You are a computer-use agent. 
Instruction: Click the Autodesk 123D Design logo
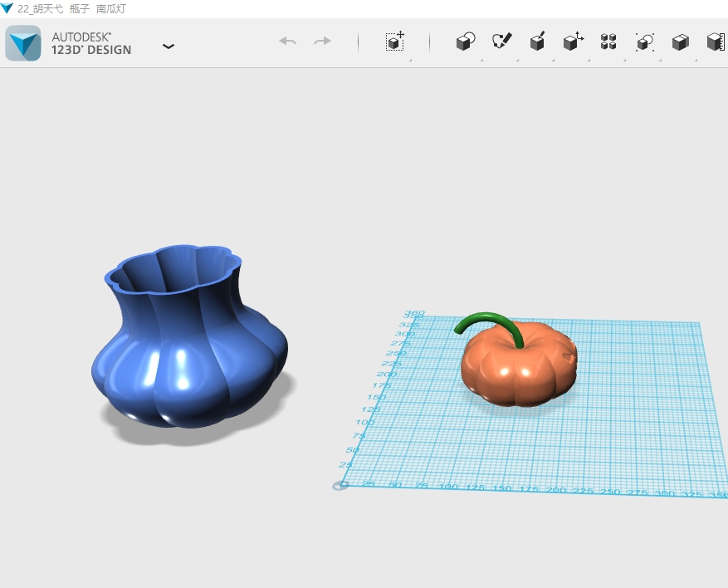[22, 43]
